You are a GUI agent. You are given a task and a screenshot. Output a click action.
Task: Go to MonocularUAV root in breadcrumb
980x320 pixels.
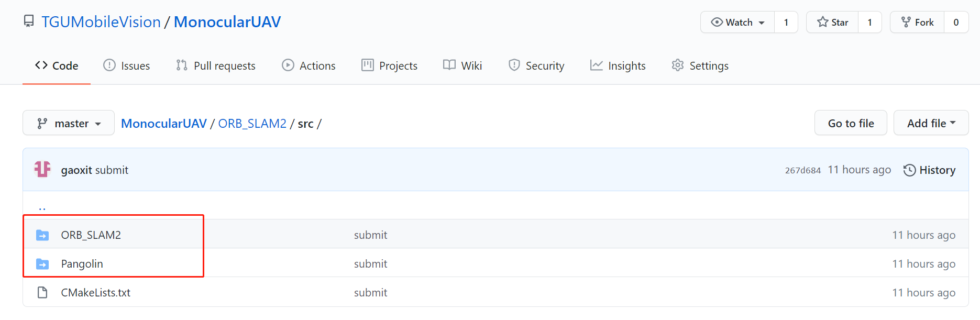[164, 124]
